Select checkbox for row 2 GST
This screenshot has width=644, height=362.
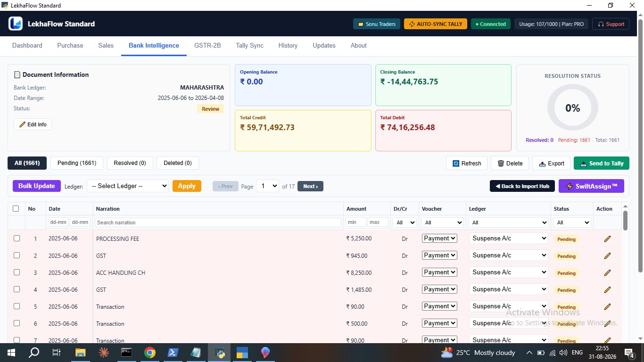[17, 255]
